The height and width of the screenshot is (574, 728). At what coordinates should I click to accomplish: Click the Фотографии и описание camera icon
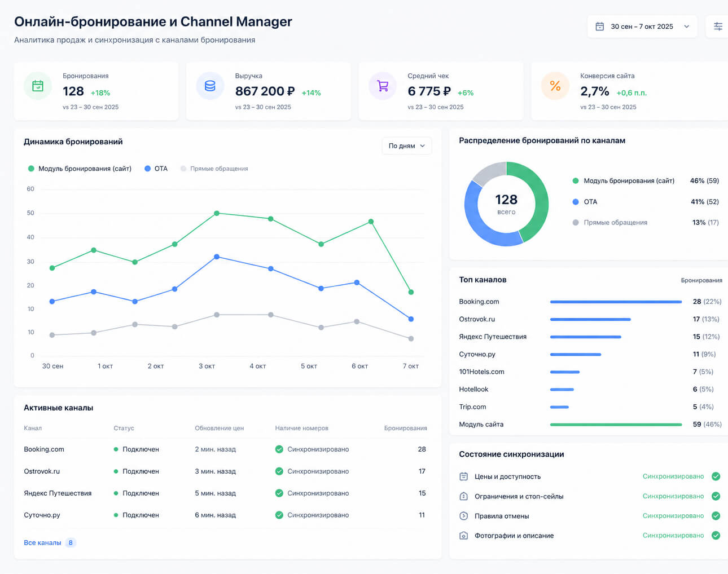[x=463, y=536]
